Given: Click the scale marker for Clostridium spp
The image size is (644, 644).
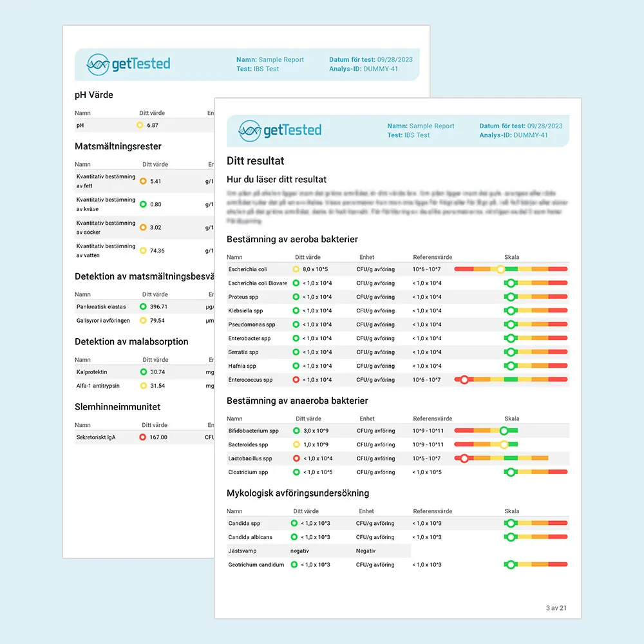Looking at the screenshot, I should 511,472.
